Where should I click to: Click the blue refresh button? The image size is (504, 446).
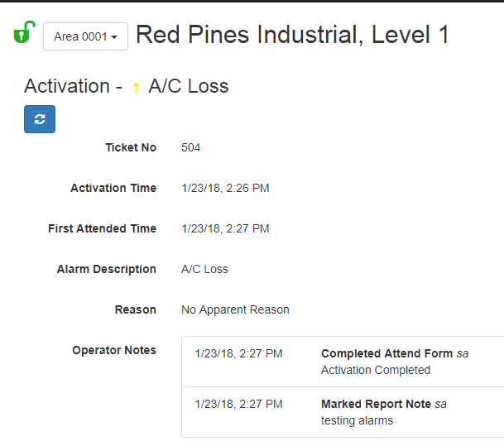[x=40, y=119]
